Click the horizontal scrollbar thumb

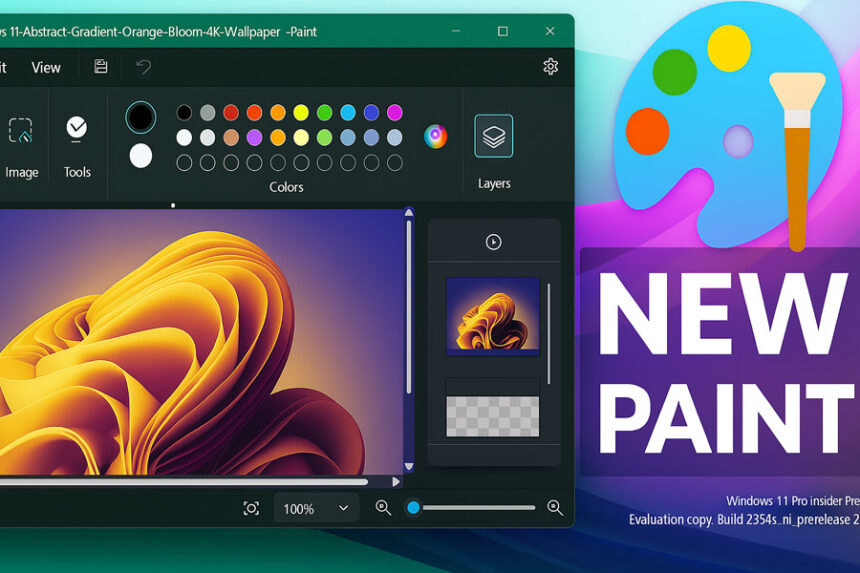[184, 482]
